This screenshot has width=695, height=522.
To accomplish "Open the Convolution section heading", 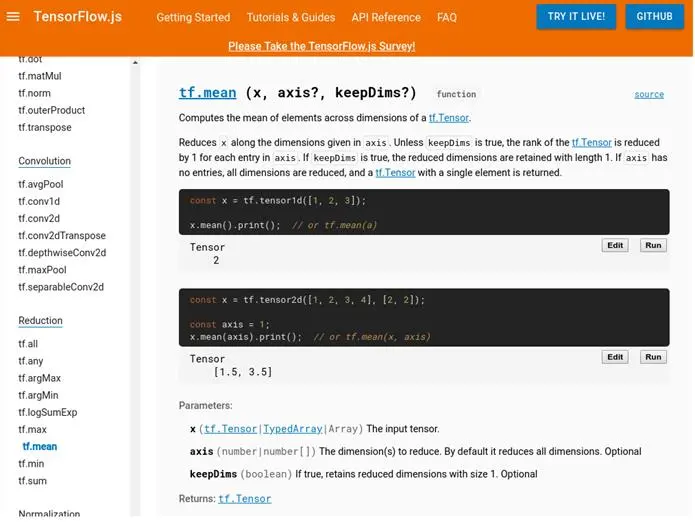I will point(44,161).
